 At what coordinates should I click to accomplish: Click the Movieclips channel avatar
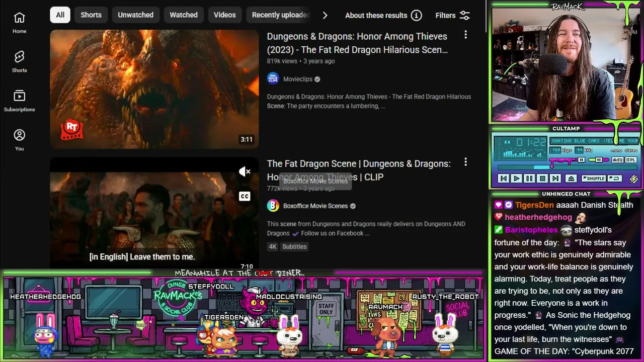pyautogui.click(x=273, y=79)
